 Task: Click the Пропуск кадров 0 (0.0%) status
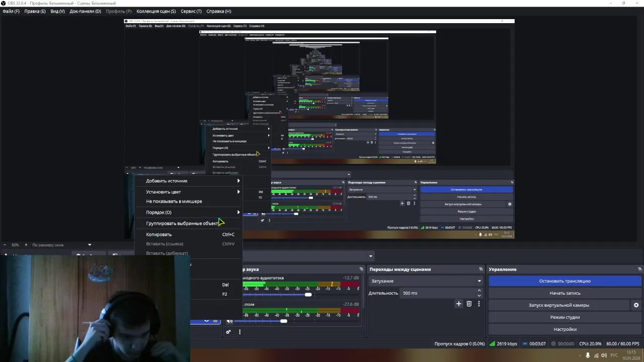click(x=459, y=344)
